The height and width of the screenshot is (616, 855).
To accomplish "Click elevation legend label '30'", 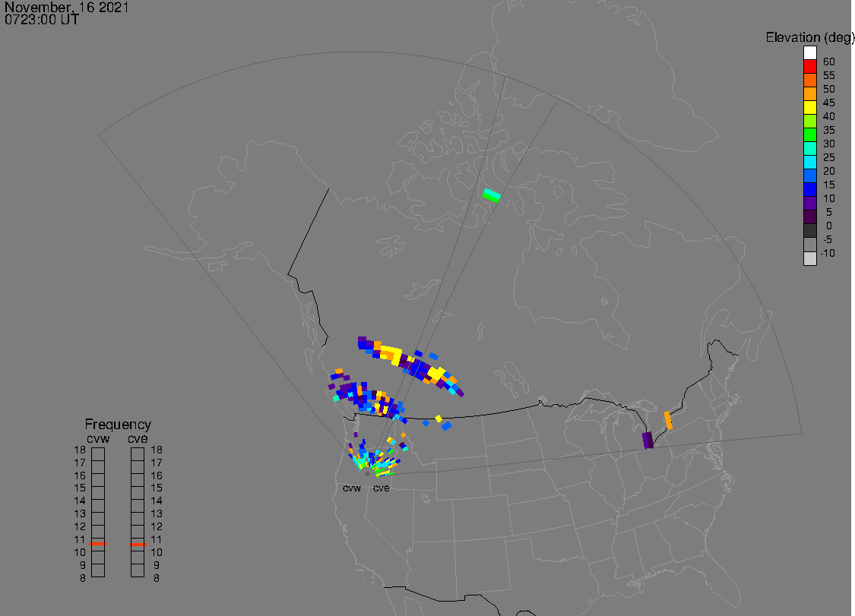I will pyautogui.click(x=829, y=144).
